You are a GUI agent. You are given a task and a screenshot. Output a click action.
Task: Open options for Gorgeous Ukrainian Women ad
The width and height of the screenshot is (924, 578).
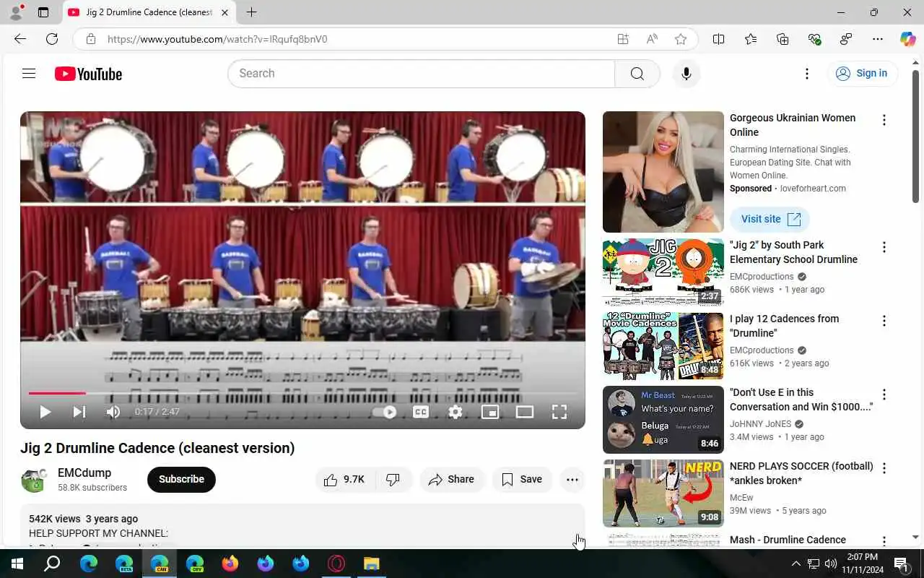[x=884, y=121]
